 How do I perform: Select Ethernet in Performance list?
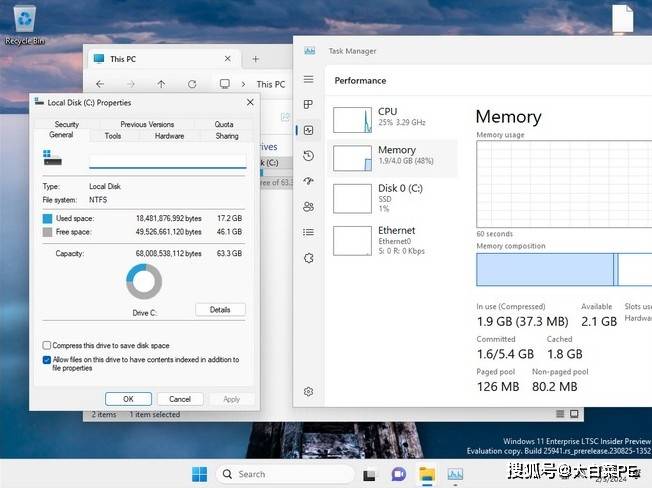click(x=393, y=240)
